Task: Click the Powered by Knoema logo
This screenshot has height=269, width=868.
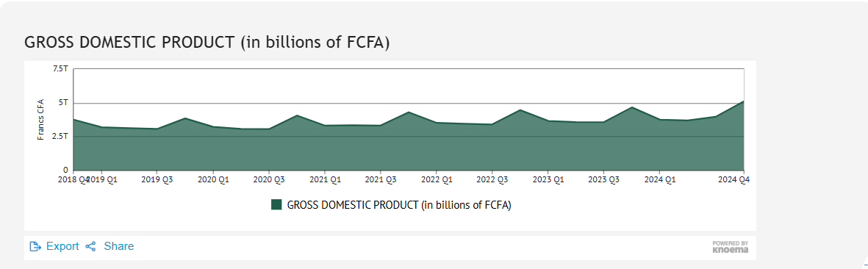Action: 730,247
